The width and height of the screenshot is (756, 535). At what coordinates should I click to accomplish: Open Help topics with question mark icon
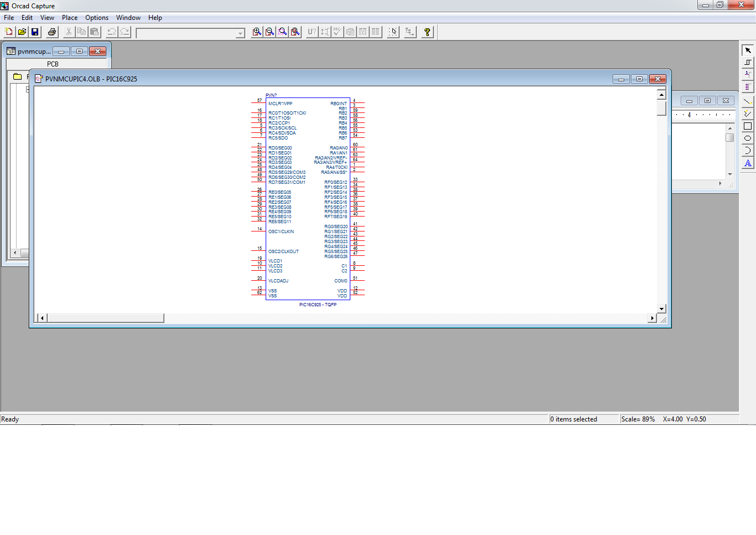coord(427,32)
